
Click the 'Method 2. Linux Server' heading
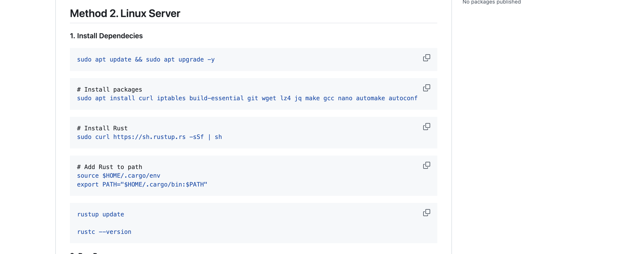(x=125, y=13)
